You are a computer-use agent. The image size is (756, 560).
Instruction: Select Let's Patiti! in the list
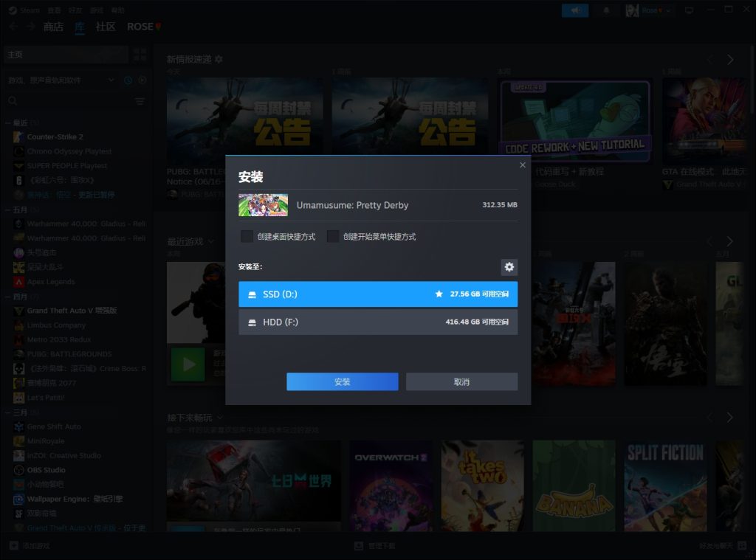coord(46,398)
